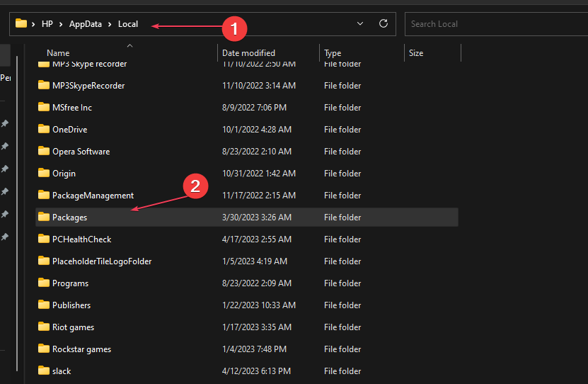Select AppData in the breadcrumb path
588x384 pixels.
click(86, 24)
